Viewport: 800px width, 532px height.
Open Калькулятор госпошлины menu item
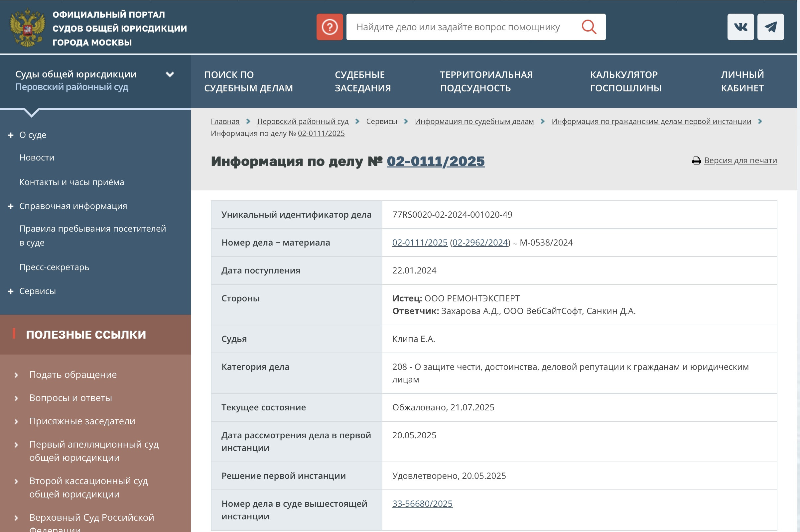tap(625, 81)
